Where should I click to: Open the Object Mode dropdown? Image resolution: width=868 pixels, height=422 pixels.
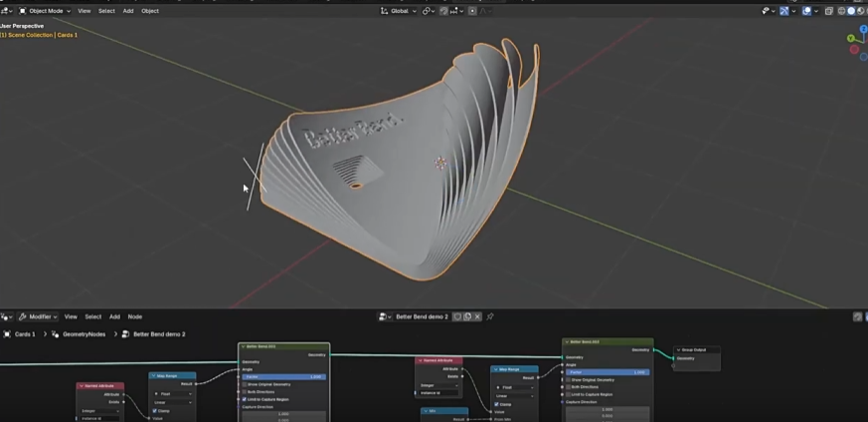(x=45, y=11)
